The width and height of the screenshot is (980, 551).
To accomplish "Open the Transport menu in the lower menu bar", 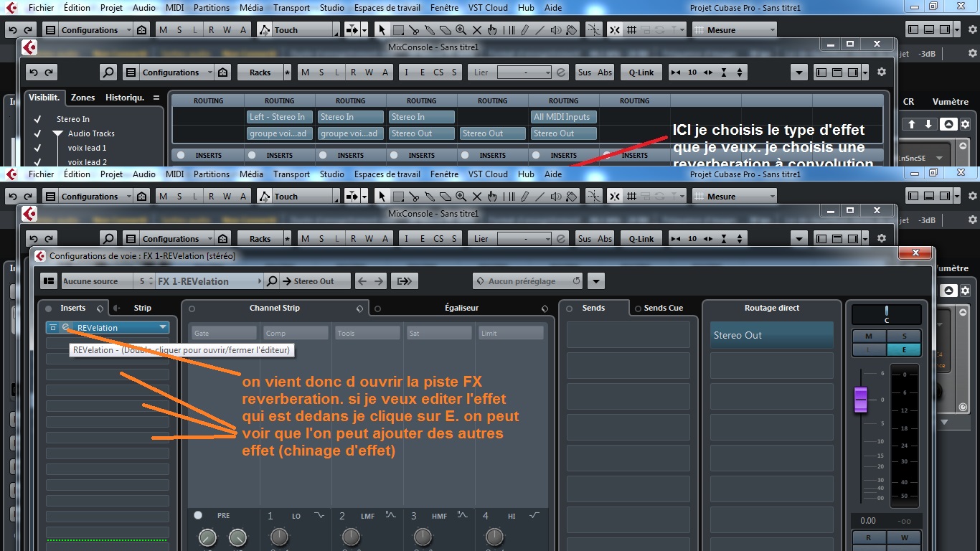I will [291, 174].
